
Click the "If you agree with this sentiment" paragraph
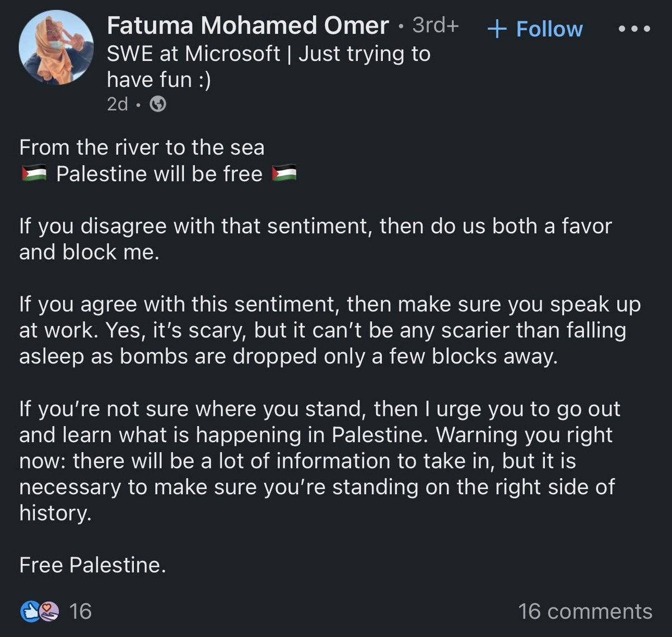click(329, 330)
